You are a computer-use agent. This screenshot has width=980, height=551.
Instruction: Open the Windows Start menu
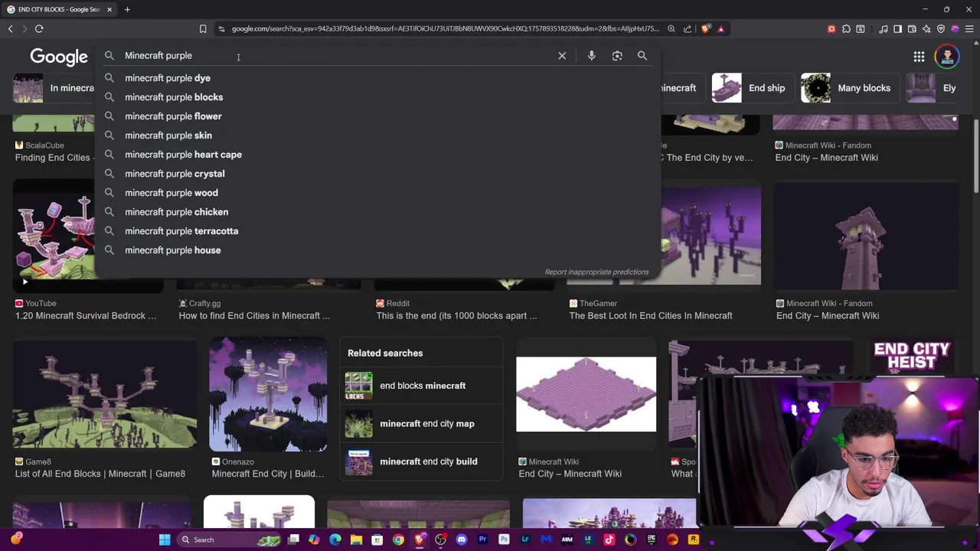coord(165,540)
